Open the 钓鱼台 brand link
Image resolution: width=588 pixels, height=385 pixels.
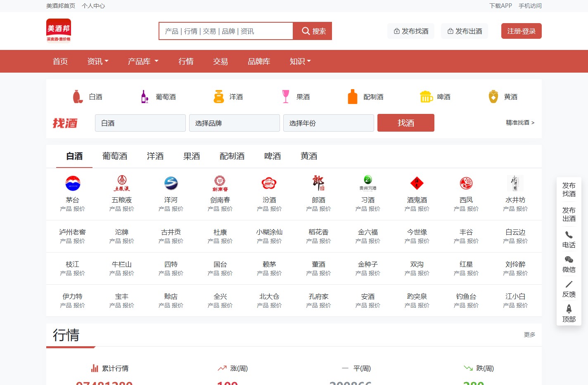pyautogui.click(x=466, y=296)
